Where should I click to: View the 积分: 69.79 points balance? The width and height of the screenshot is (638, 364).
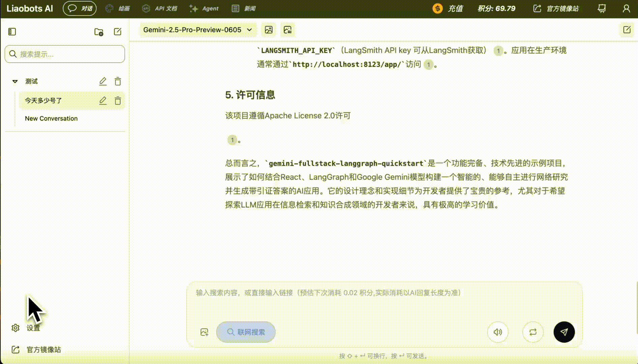496,8
